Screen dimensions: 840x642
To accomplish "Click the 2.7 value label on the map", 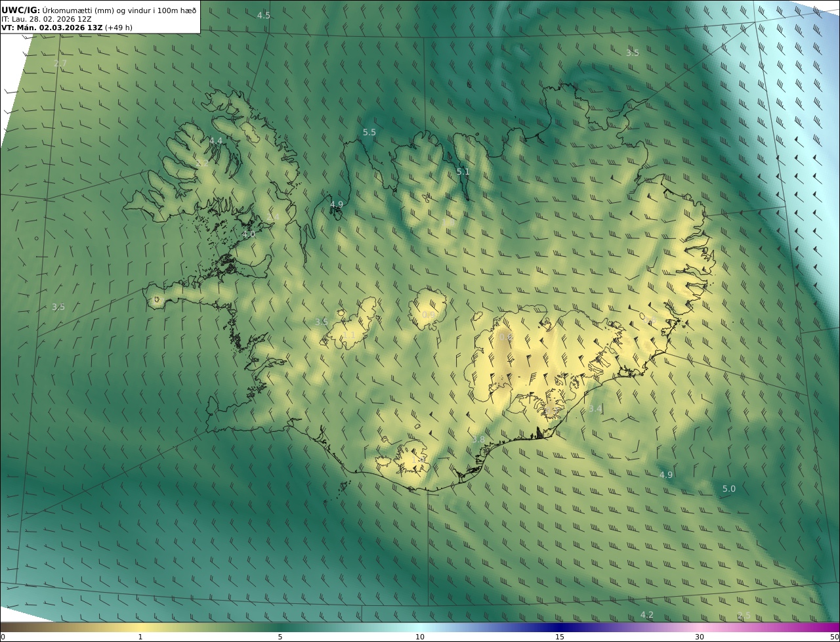I will 60,64.
